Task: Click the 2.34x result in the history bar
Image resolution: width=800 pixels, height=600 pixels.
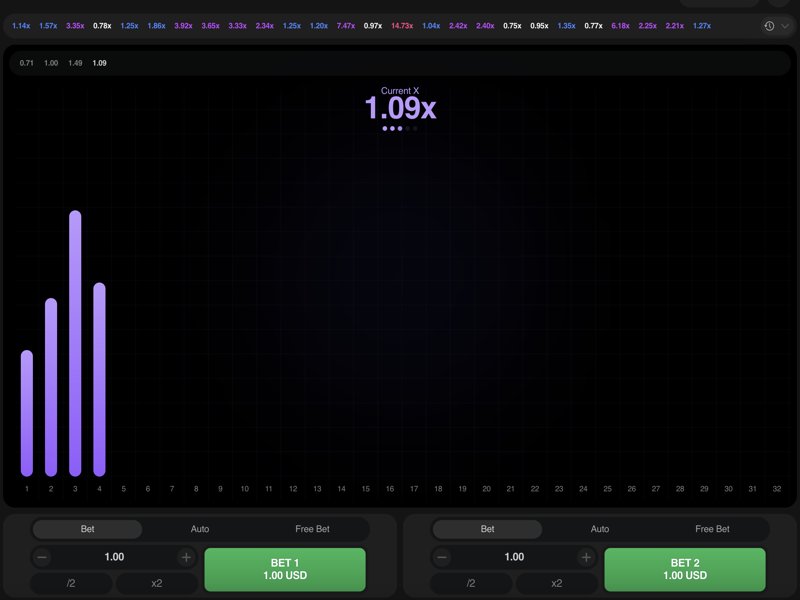Action: [x=264, y=26]
